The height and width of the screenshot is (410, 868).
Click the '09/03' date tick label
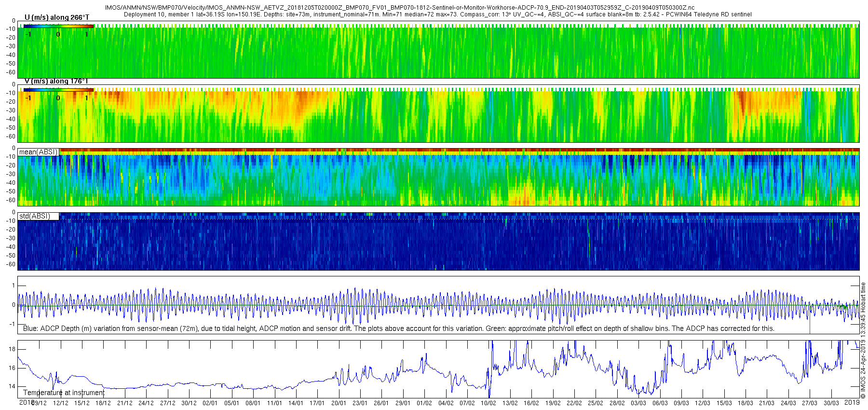pos(681,403)
